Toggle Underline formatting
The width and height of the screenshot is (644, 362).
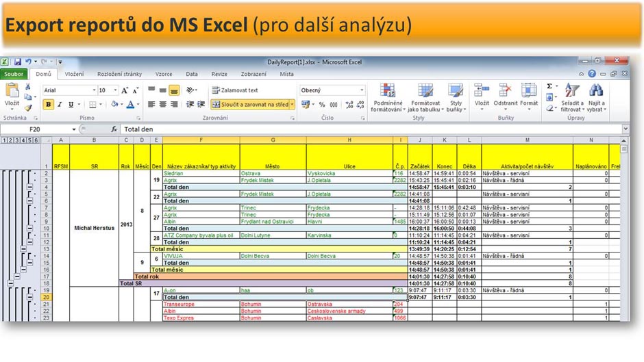71,105
